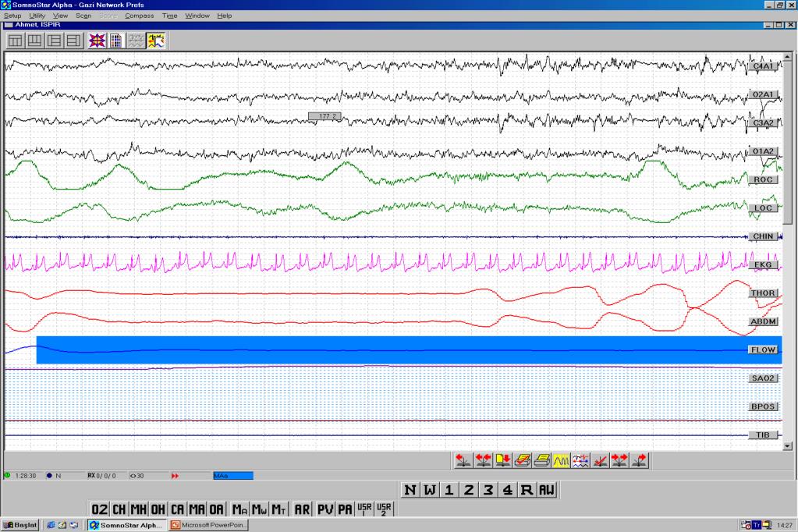Click the color grid document toolbar icon
Viewport: 798px width, 532px height.
[x=115, y=41]
